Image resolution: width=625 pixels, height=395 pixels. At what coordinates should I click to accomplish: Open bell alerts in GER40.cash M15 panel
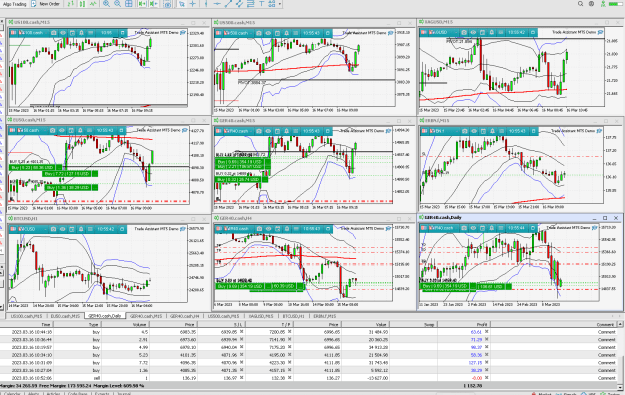(x=287, y=131)
